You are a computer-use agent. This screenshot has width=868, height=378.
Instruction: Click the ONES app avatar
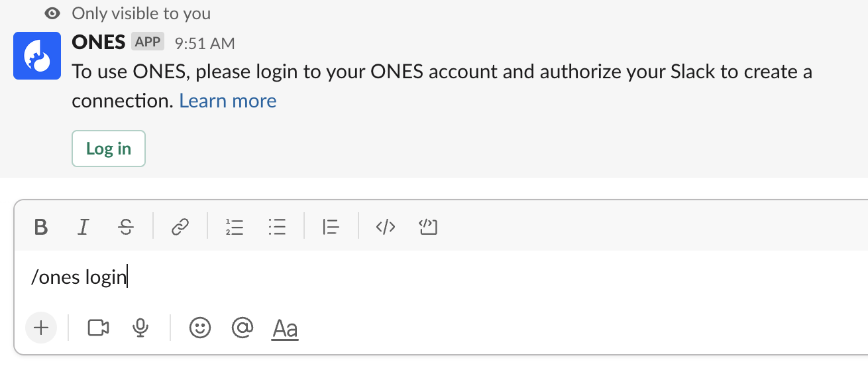[x=37, y=56]
